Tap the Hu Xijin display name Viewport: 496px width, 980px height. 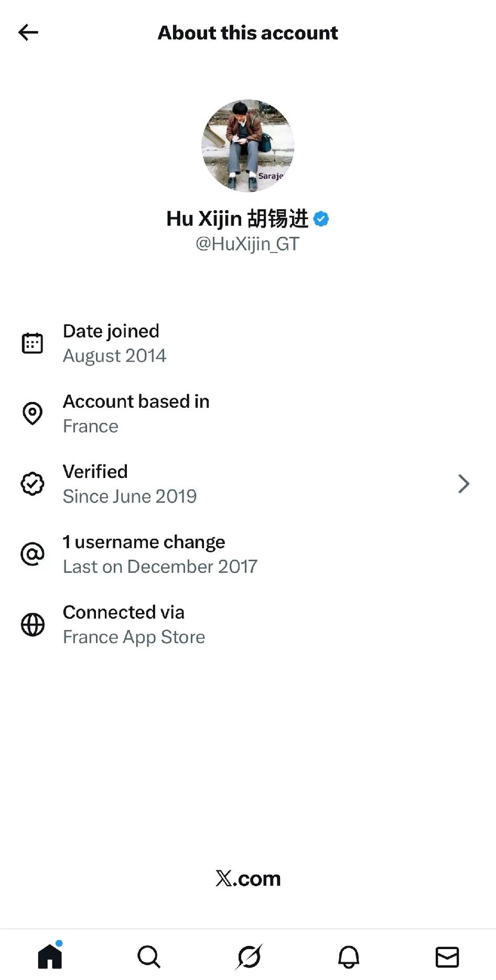237,219
